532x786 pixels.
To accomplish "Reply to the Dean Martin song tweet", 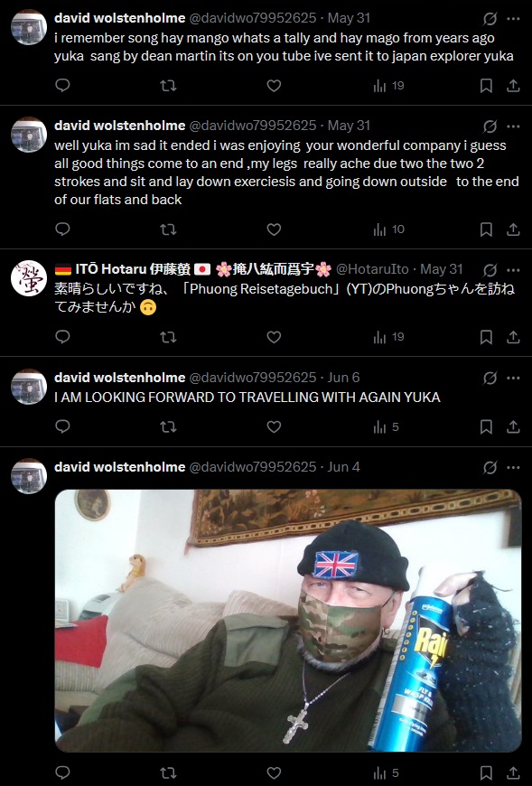I will tap(62, 86).
